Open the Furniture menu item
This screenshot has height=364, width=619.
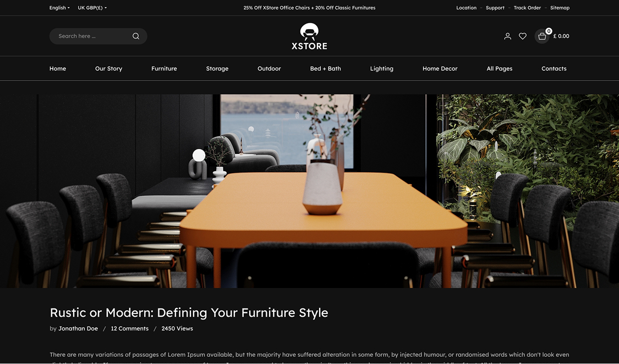[x=164, y=69]
